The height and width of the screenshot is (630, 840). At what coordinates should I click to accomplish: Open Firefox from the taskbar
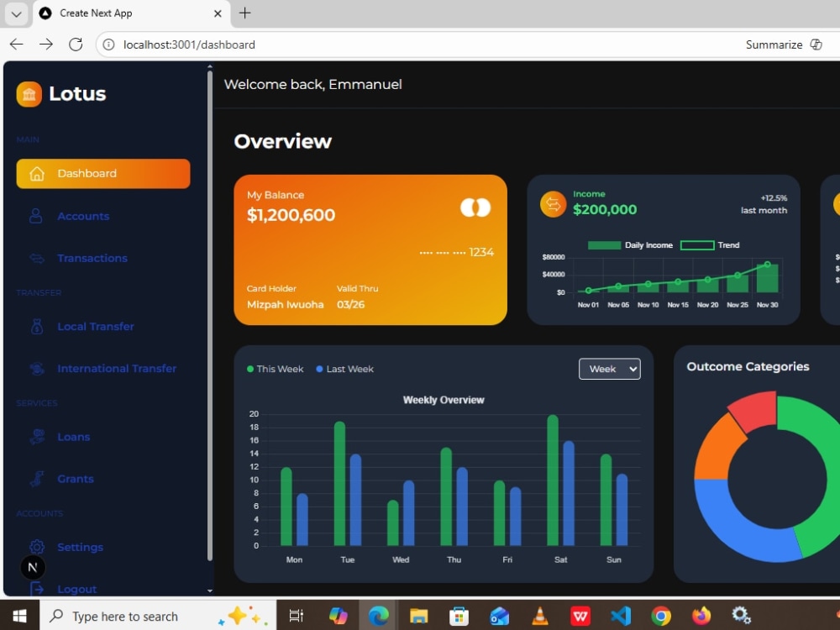tap(701, 616)
